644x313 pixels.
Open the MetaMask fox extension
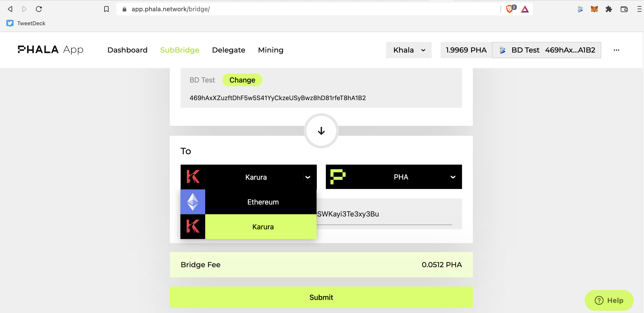(x=594, y=9)
